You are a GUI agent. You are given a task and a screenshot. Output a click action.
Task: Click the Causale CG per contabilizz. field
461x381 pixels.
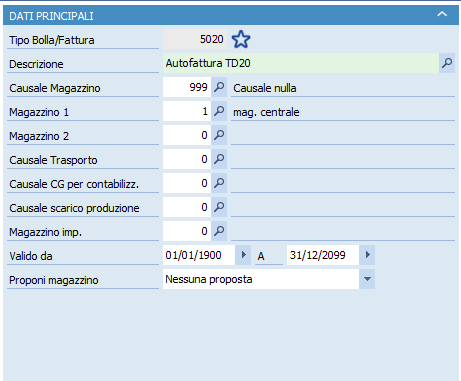coord(187,183)
